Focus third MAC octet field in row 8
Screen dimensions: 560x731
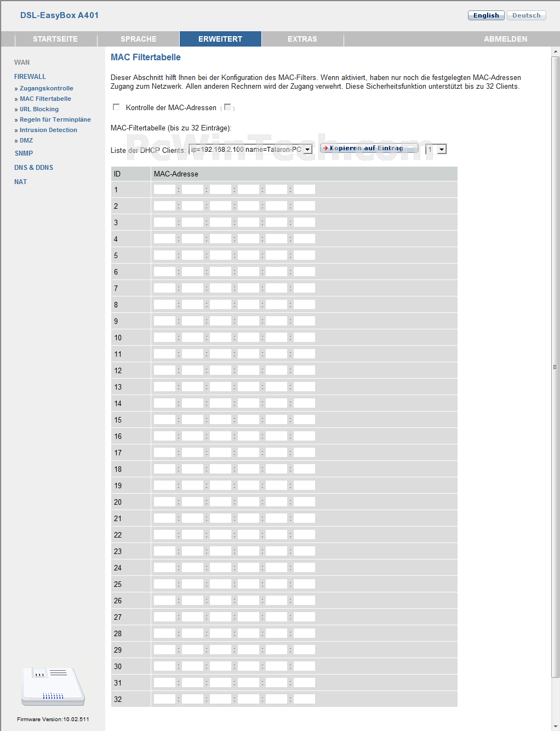click(x=220, y=305)
